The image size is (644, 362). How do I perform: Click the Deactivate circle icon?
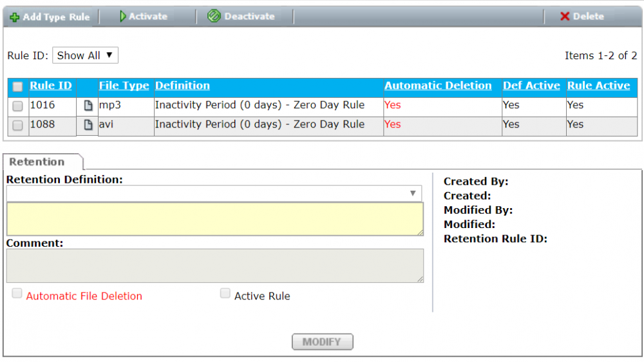[x=214, y=17]
